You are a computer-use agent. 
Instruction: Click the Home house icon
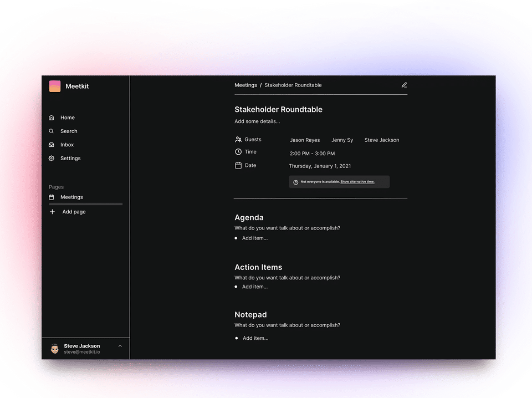point(52,118)
